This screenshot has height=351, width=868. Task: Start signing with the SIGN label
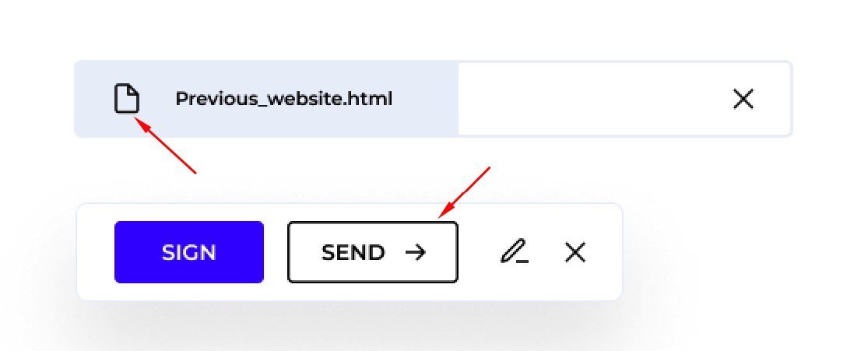188,252
